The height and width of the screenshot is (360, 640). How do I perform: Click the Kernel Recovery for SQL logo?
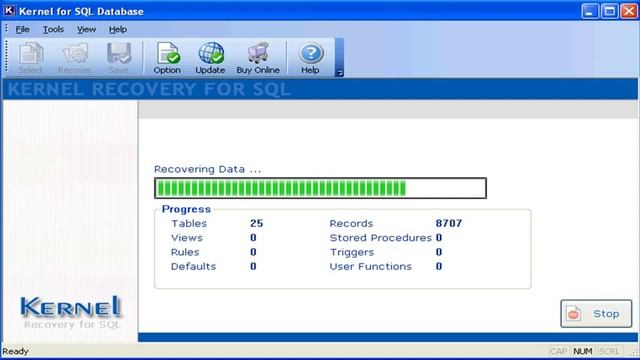click(x=71, y=312)
